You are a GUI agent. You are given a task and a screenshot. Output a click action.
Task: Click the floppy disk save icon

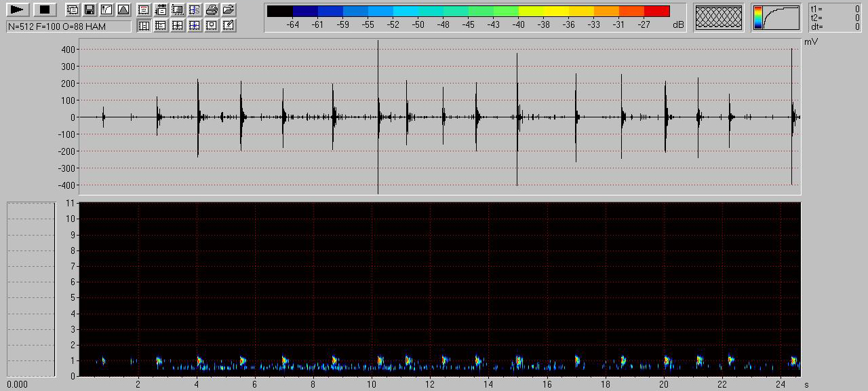tap(89, 10)
